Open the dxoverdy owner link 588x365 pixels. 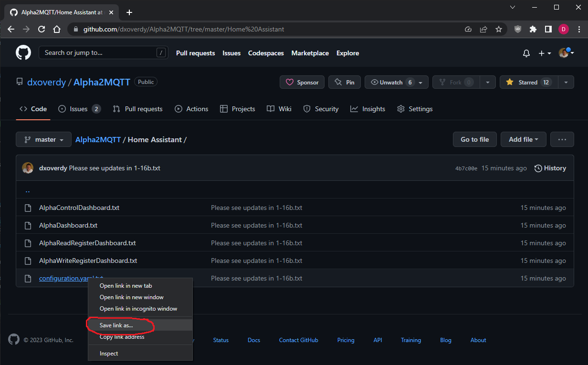46,82
